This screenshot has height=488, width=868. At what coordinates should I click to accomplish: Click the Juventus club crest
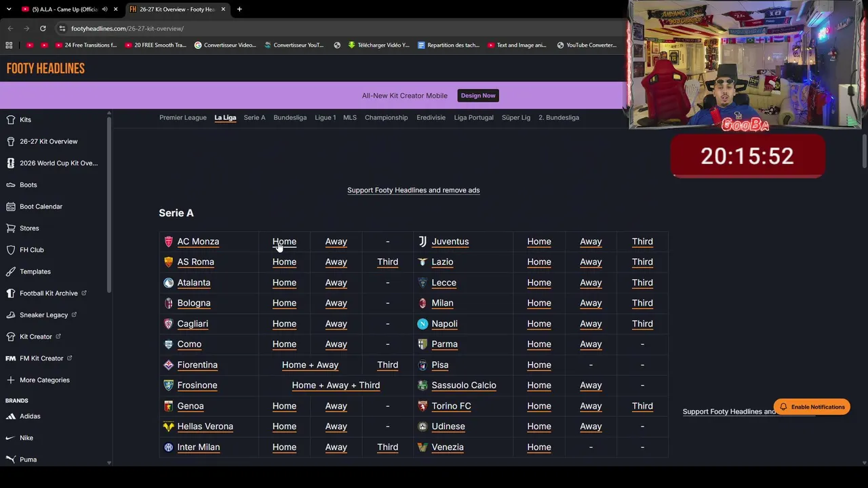pos(422,241)
